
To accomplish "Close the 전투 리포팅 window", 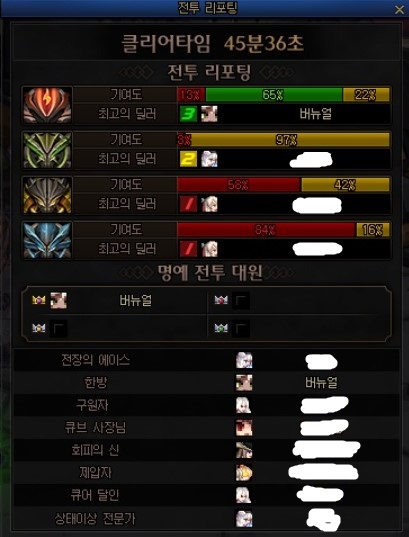I will (x=399, y=9).
